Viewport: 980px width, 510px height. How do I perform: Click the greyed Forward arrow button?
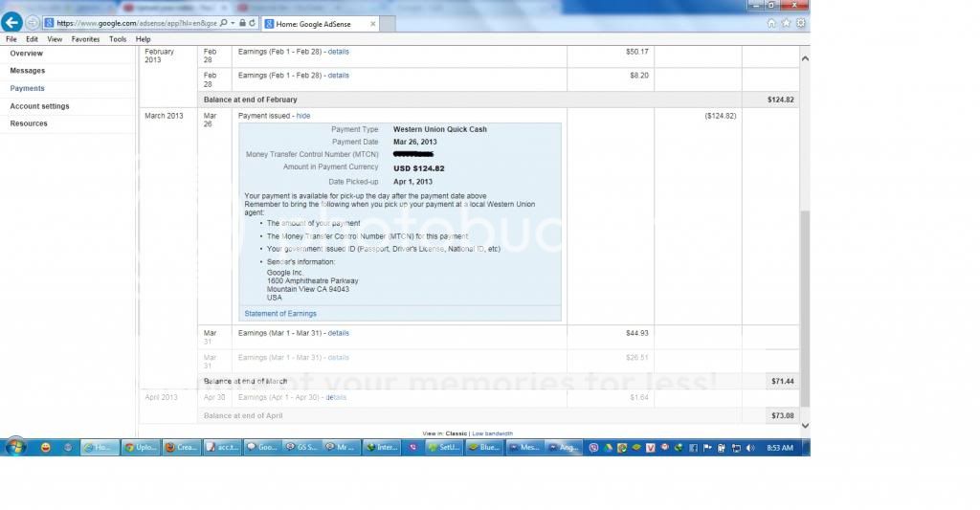[x=32, y=23]
